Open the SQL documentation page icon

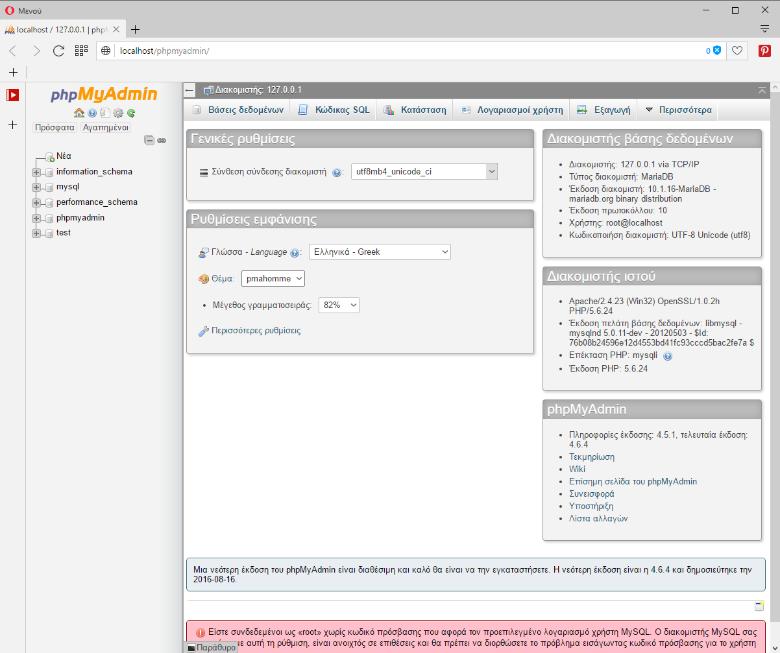pyautogui.click(x=104, y=113)
